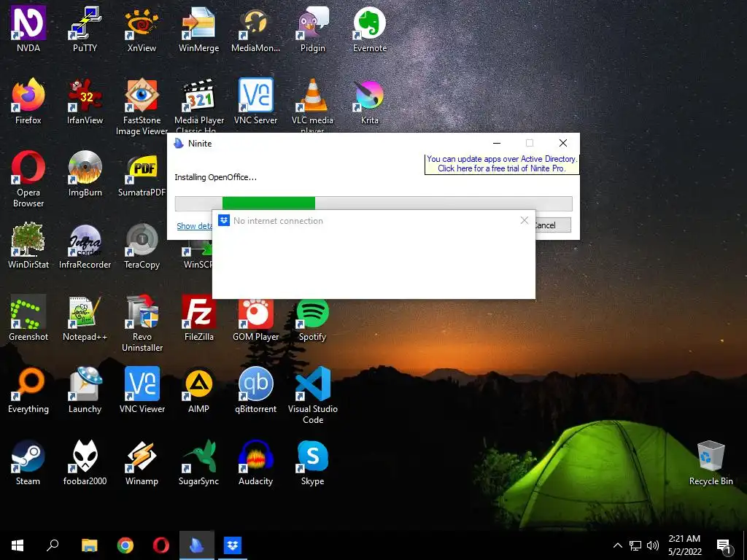Open VNC Server desktop shortcut
747x560 pixels.
click(x=255, y=101)
